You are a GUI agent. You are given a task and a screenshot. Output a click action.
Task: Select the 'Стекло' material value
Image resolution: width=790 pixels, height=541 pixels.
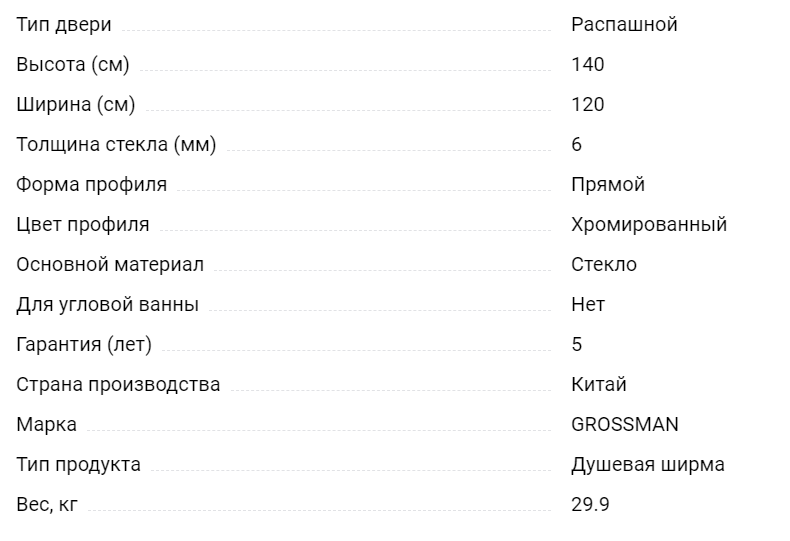pos(604,264)
